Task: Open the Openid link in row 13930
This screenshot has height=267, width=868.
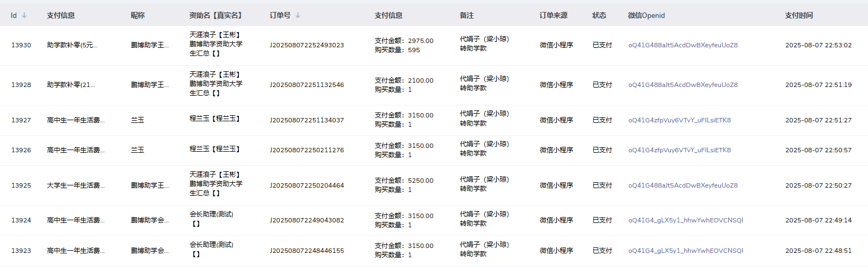Action: pyautogui.click(x=683, y=45)
